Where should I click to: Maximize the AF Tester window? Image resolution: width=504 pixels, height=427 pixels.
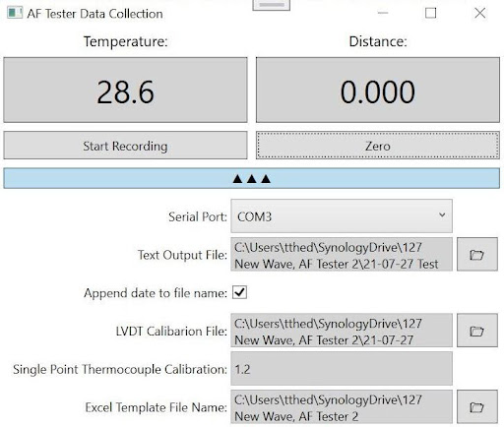click(x=430, y=13)
